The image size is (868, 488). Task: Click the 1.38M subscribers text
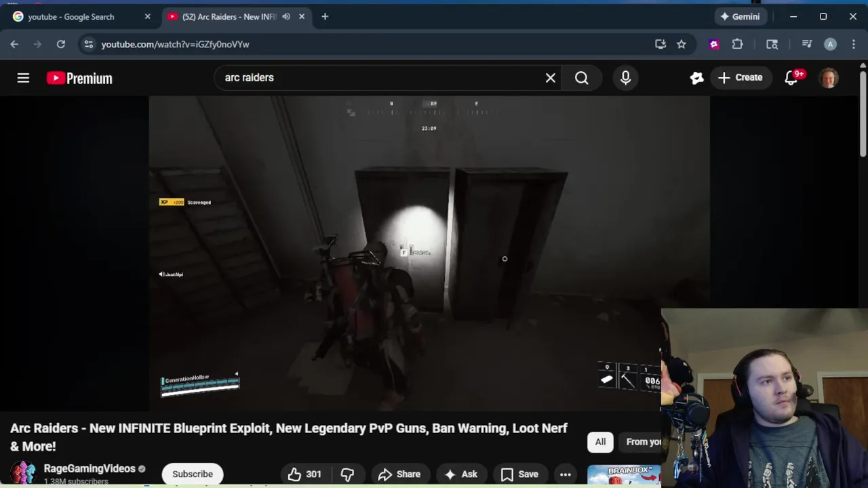pos(76,482)
